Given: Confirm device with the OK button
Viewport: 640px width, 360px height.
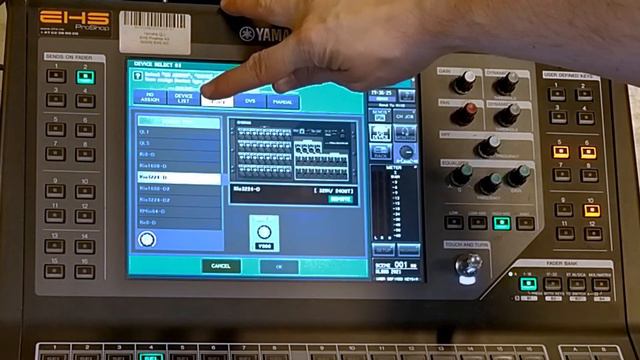Looking at the screenshot, I should (279, 267).
